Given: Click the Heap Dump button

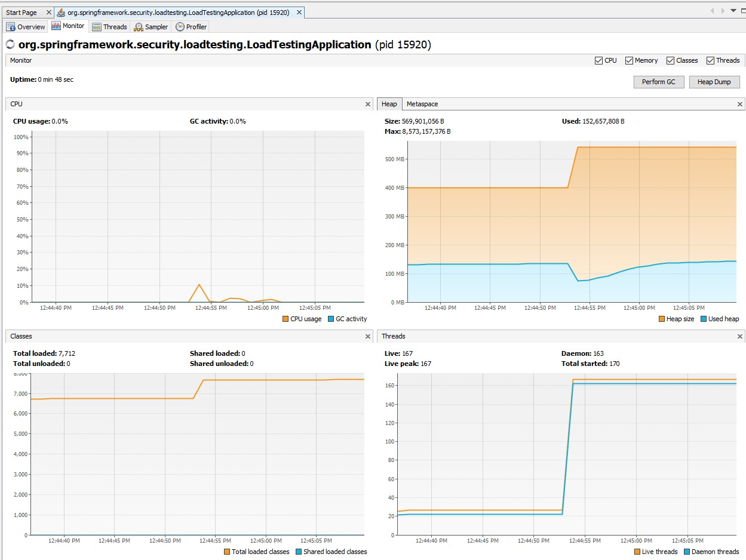Looking at the screenshot, I should 714,82.
